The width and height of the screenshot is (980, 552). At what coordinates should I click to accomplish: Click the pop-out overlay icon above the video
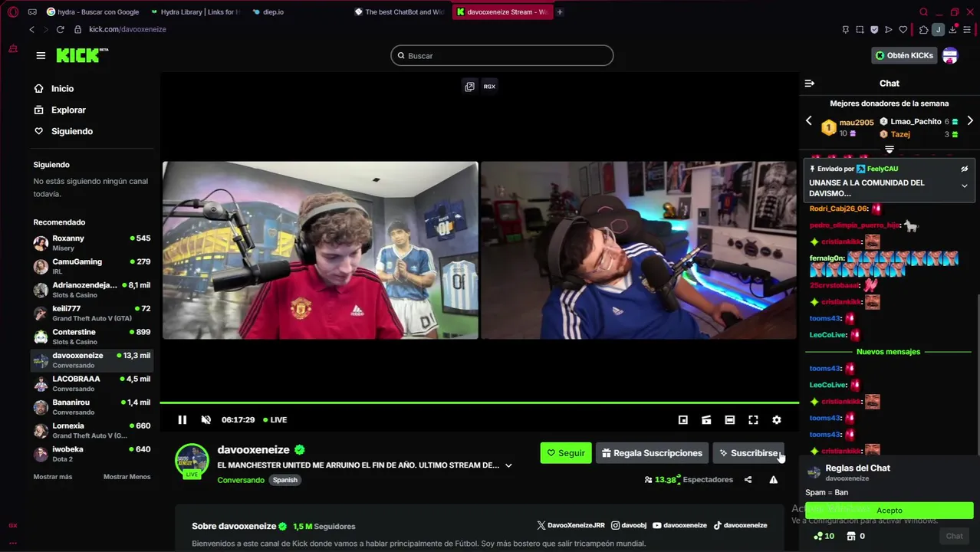[469, 87]
